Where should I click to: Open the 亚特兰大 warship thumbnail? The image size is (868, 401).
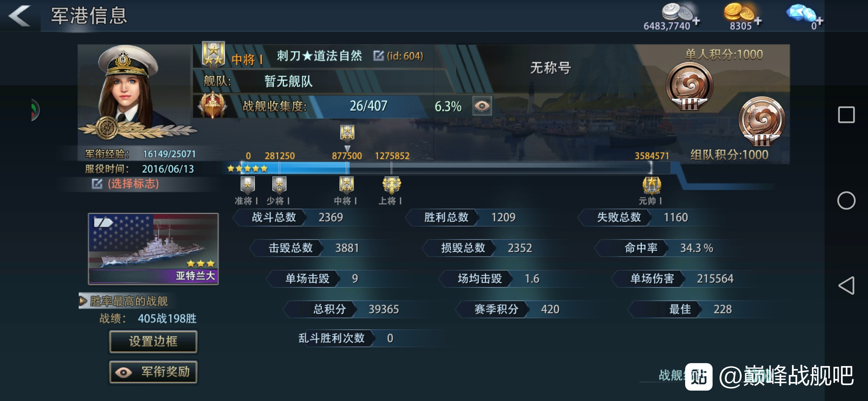[x=153, y=249]
